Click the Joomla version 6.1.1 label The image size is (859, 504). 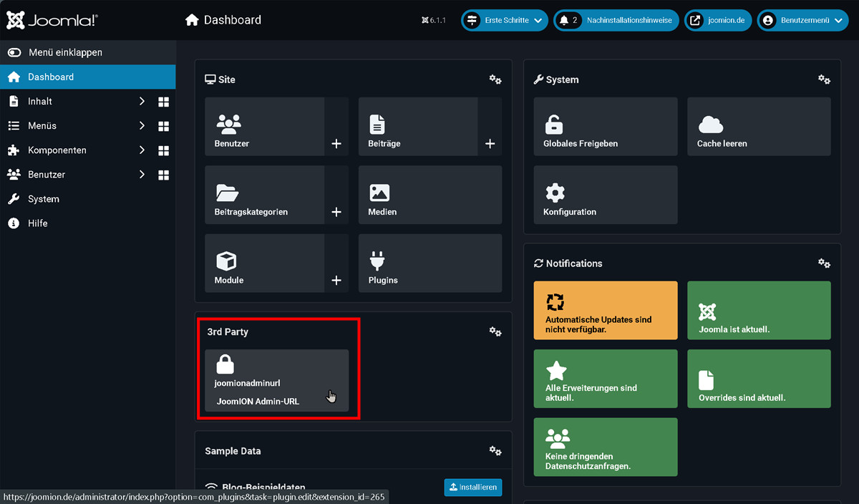coord(434,20)
